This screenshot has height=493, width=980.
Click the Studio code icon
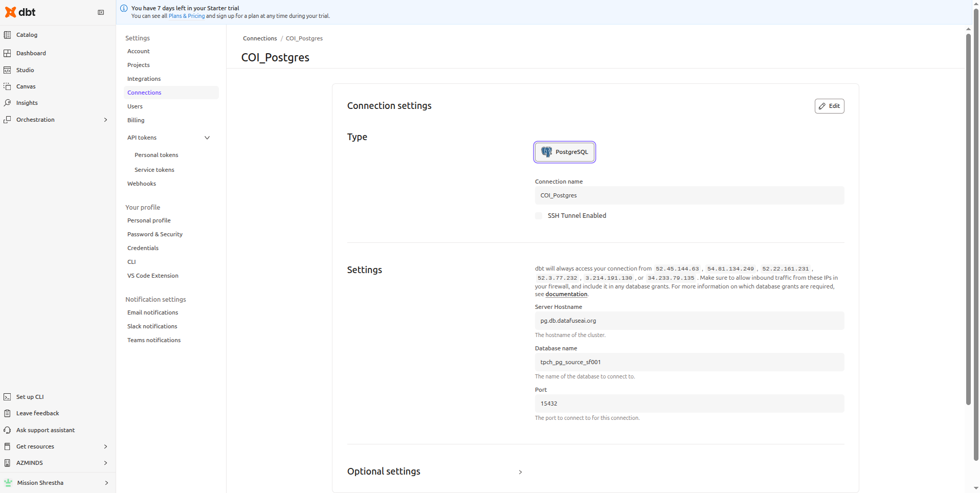click(7, 70)
